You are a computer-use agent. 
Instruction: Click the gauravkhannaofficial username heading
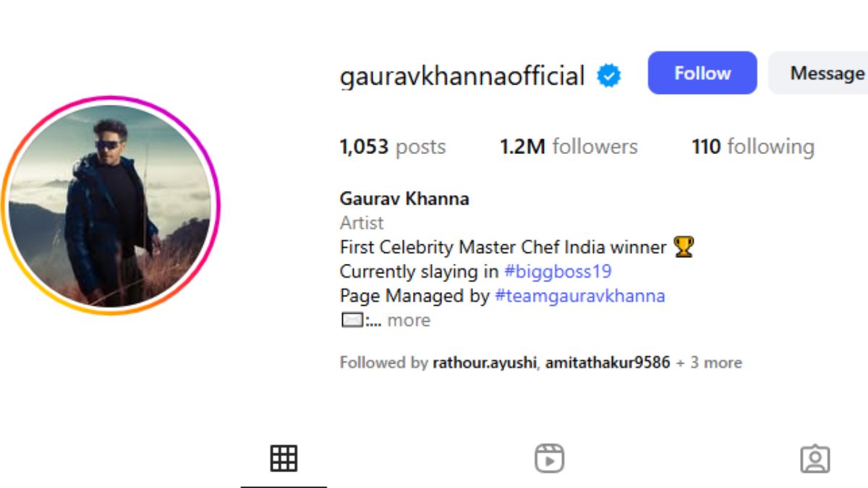[462, 76]
